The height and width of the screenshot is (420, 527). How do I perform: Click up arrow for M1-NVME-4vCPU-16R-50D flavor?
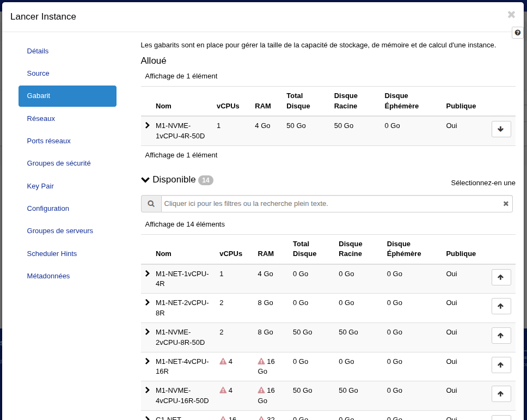[x=501, y=394]
